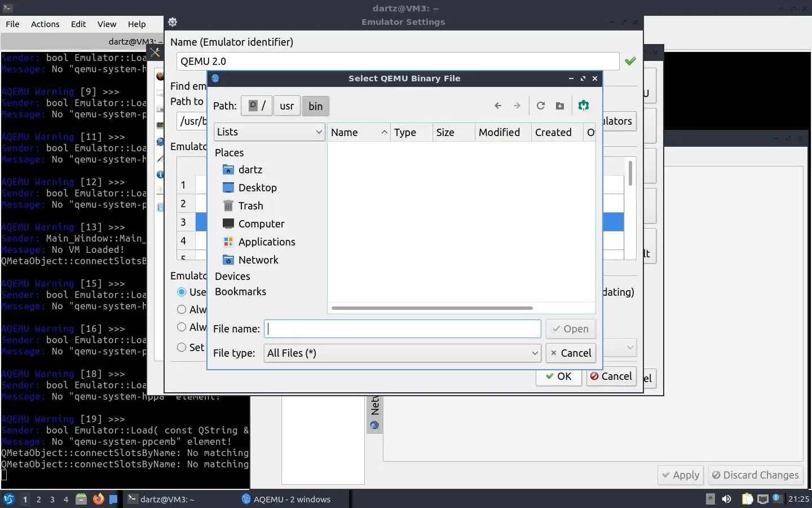The height and width of the screenshot is (508, 812).
Task: Click the notification tray icon
Action: pos(776,498)
